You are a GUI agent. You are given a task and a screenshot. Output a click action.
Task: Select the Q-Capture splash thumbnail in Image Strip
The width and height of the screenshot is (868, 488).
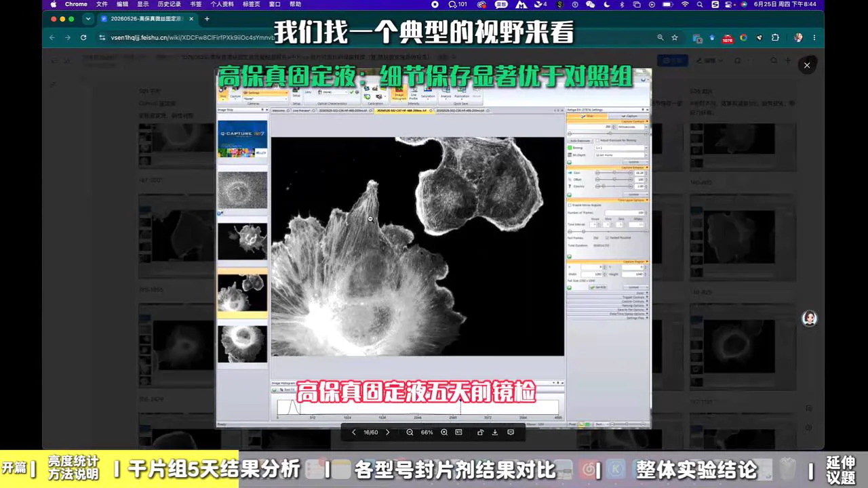coord(242,139)
